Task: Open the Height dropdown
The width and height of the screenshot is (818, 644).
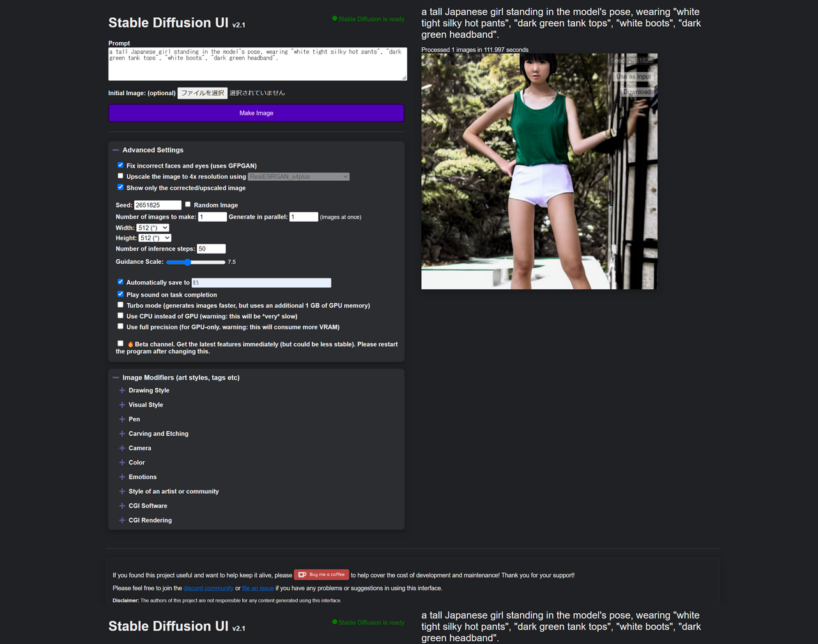Action: click(x=155, y=238)
